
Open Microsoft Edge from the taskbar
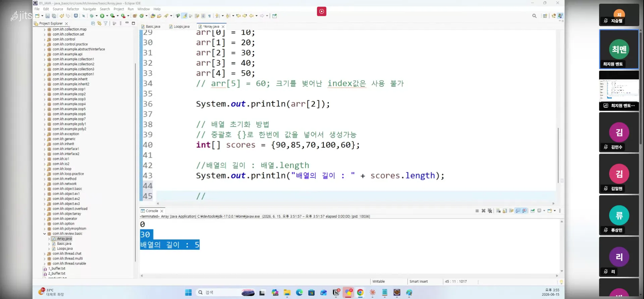(x=299, y=293)
